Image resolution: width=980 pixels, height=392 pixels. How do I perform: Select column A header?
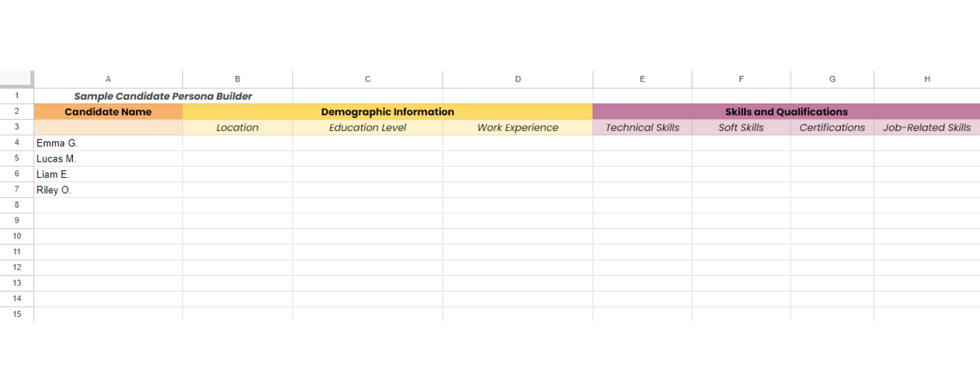[108, 79]
